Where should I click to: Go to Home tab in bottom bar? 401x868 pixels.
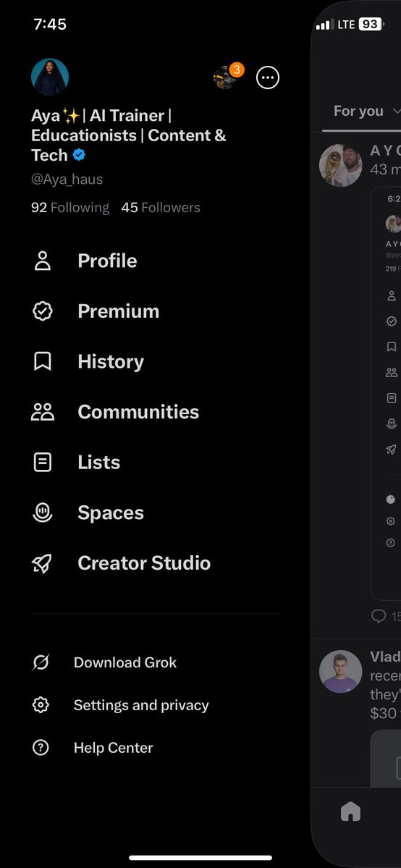350,812
